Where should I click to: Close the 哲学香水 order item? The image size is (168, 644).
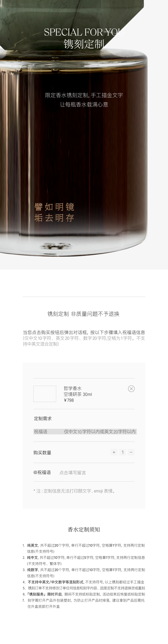131,389
